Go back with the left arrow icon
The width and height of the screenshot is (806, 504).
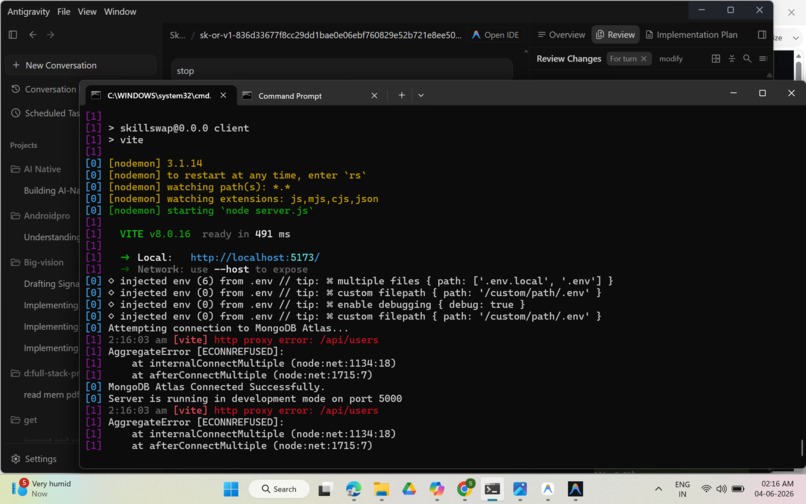(33, 34)
